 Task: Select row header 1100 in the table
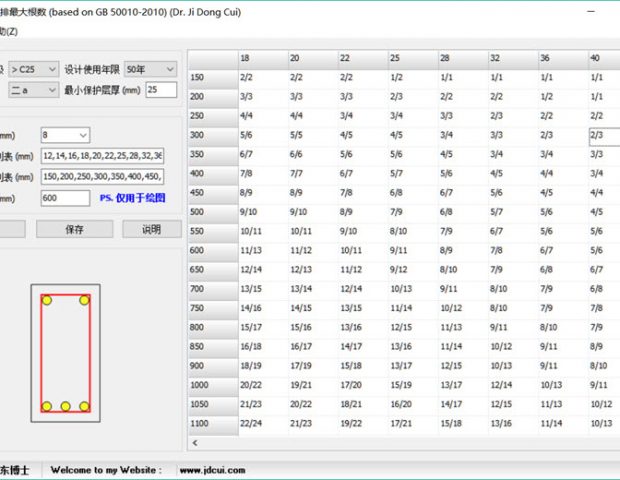tap(211, 422)
